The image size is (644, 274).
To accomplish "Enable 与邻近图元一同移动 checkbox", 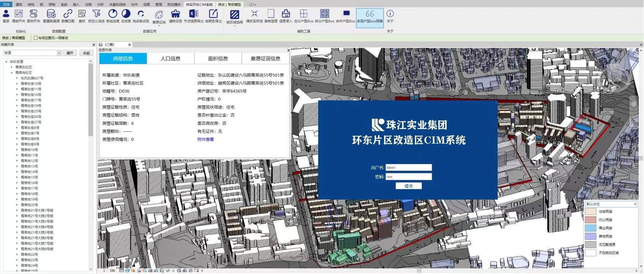I will (x=35, y=38).
